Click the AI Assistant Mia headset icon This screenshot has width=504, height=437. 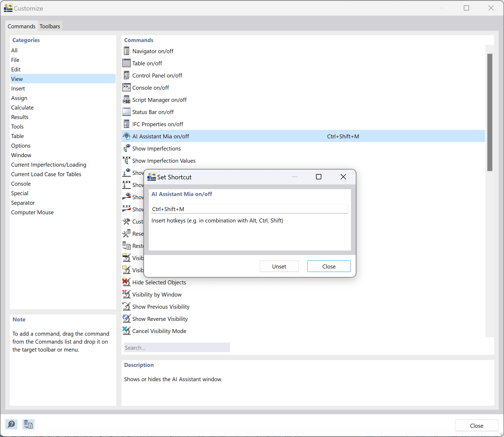pos(127,136)
